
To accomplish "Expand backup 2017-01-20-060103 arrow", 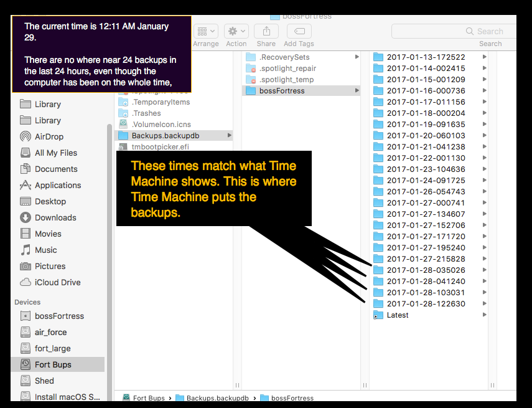I will [x=485, y=135].
